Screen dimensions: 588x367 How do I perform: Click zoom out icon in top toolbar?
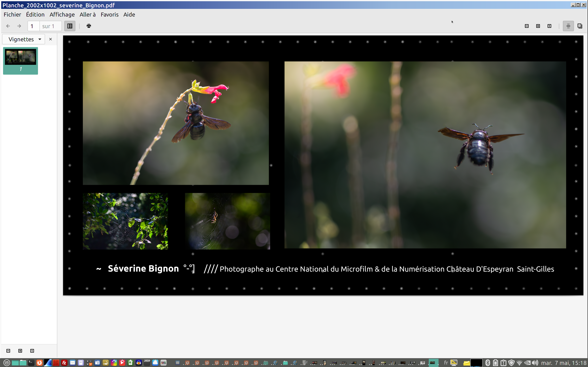click(527, 26)
